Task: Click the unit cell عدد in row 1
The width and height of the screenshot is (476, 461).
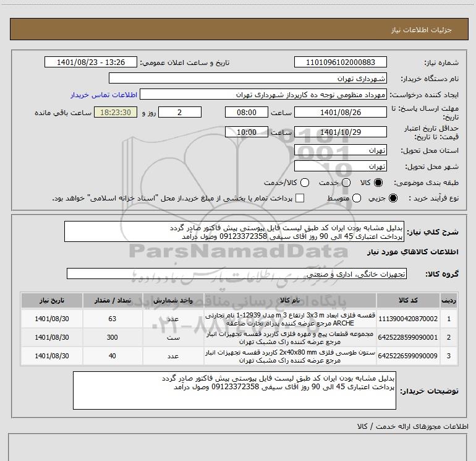Action: (x=173, y=319)
